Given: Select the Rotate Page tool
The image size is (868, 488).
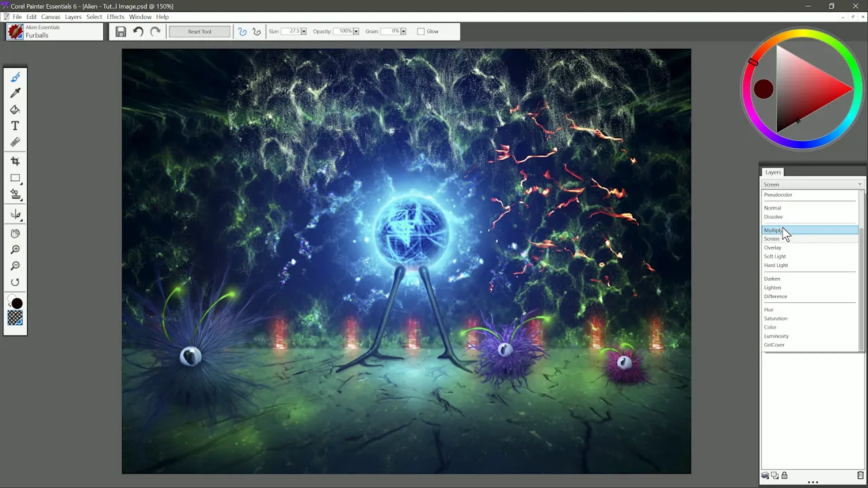Looking at the screenshot, I should [x=15, y=282].
